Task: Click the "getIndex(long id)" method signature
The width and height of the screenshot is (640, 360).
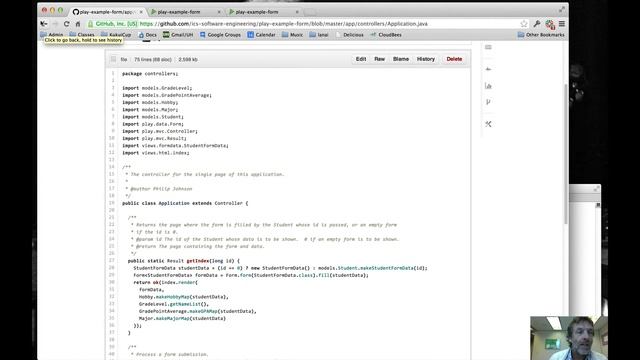Action: 211,261
